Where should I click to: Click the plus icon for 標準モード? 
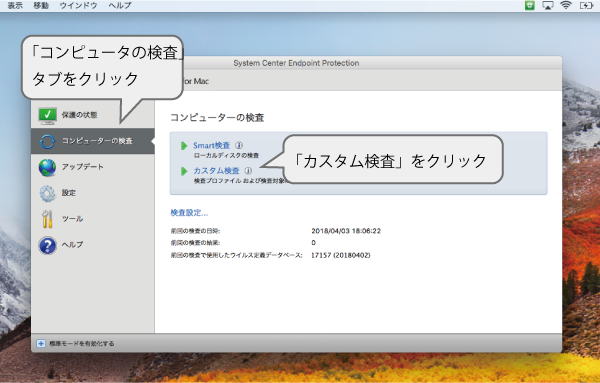click(x=41, y=343)
